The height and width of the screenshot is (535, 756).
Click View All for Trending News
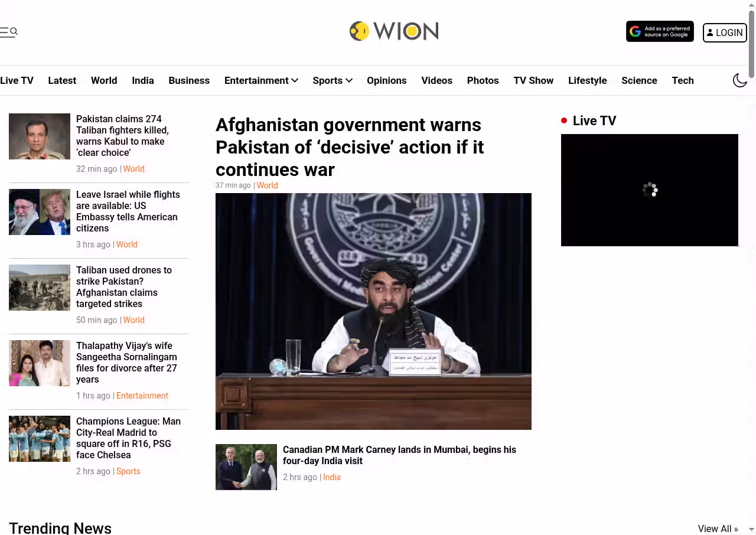[718, 529]
